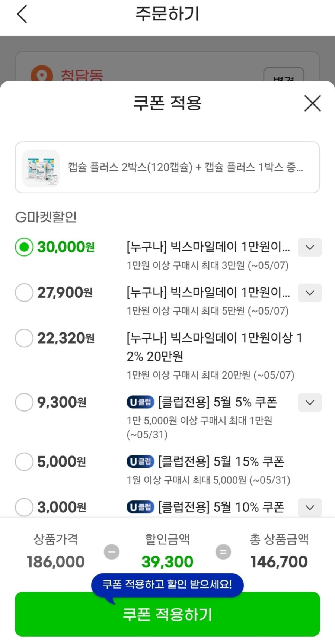Choose the 27,900원 coupon option
The height and width of the screenshot is (644, 335).
(24, 293)
